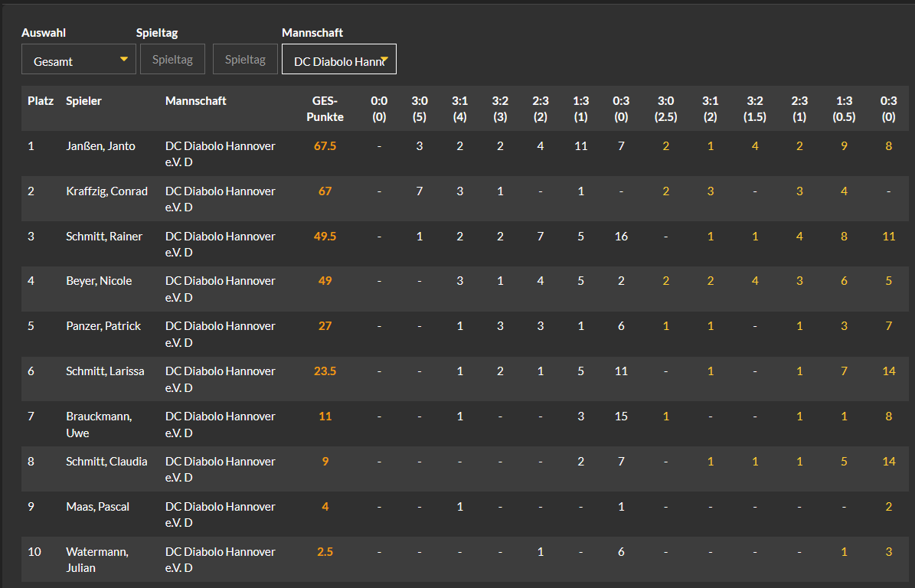Click total points value 49
915x588 pixels.
(325, 281)
